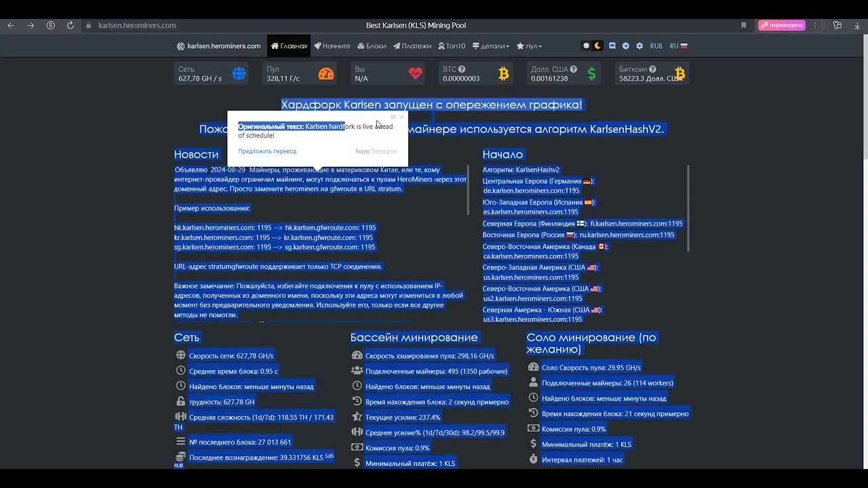
Task: Click the help icon next to BTC
Action: point(462,69)
